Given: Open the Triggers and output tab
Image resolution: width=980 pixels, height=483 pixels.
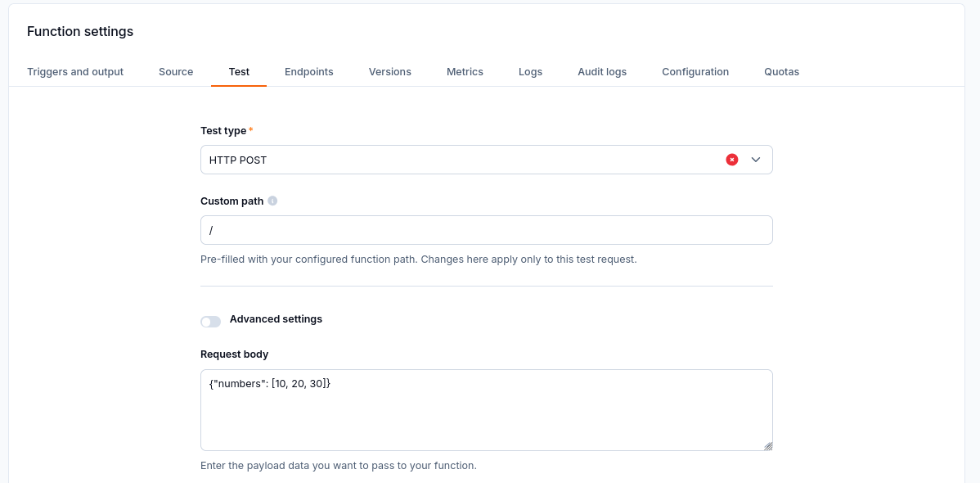Looking at the screenshot, I should point(75,71).
